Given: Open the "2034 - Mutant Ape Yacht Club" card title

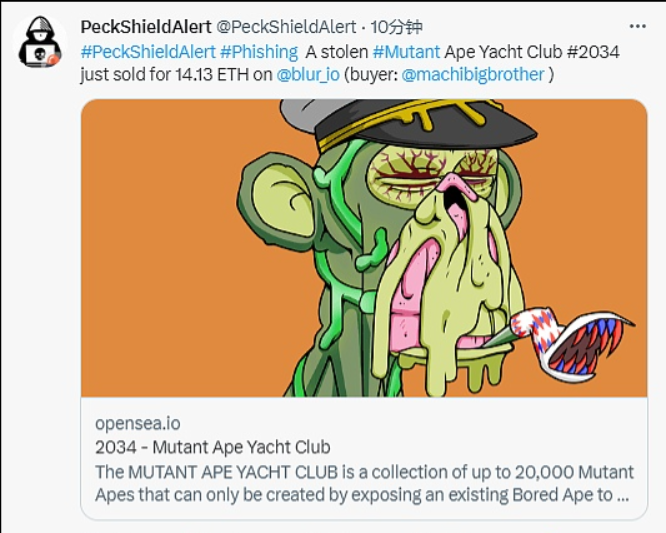Looking at the screenshot, I should pos(212,447).
